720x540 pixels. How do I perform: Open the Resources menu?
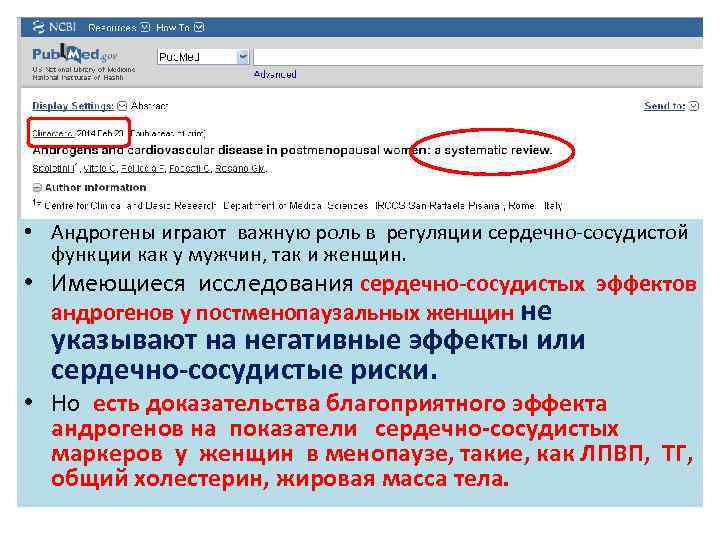pos(112,28)
